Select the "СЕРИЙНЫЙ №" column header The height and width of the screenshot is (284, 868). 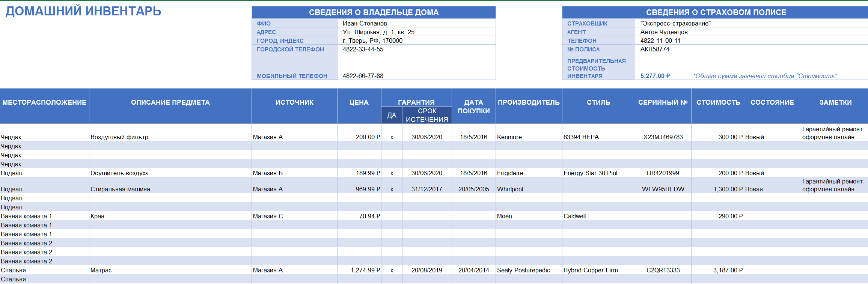[x=663, y=106]
